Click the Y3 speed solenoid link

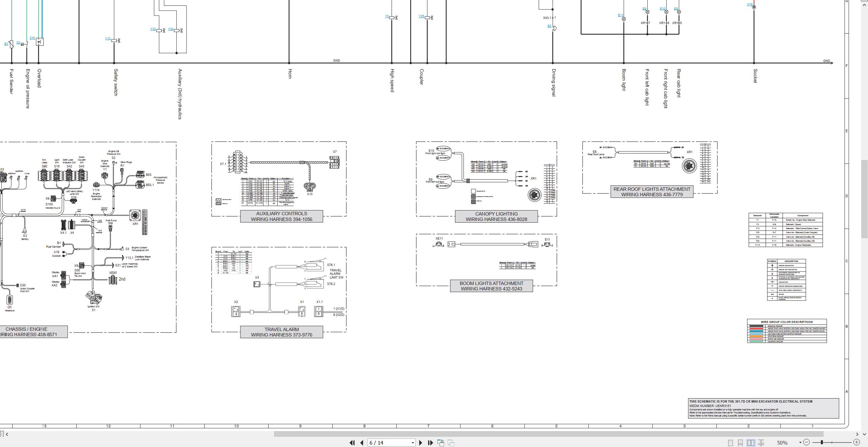(x=387, y=16)
